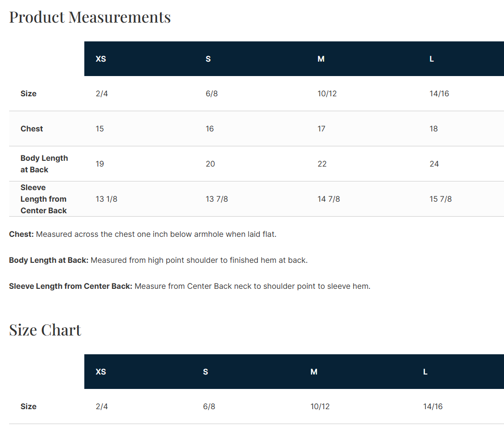The height and width of the screenshot is (426, 504).
Task: Click S column header in Size Chart table
Action: [x=206, y=372]
